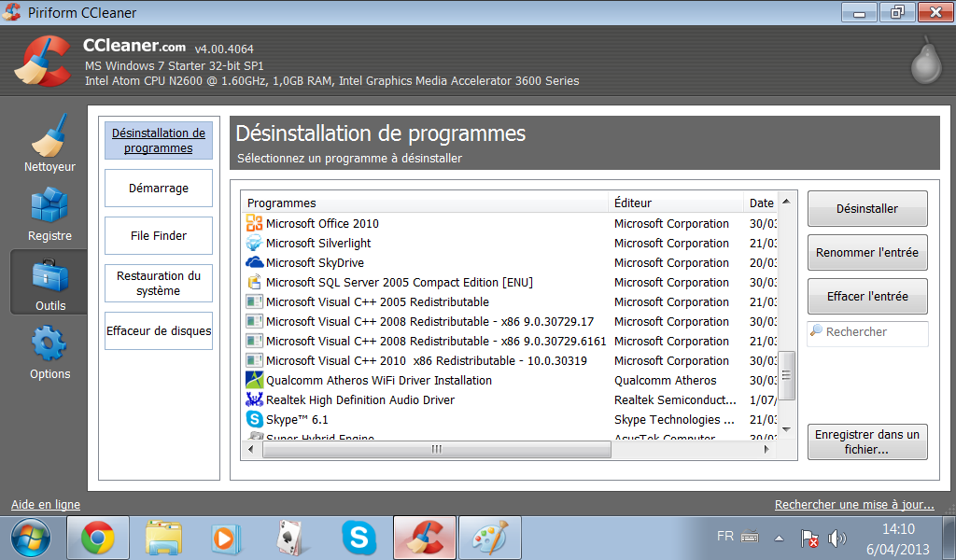Select Microsoft Visual C++ 2008 9.0.30729.17 row
This screenshot has height=560, width=956.
click(x=510, y=321)
